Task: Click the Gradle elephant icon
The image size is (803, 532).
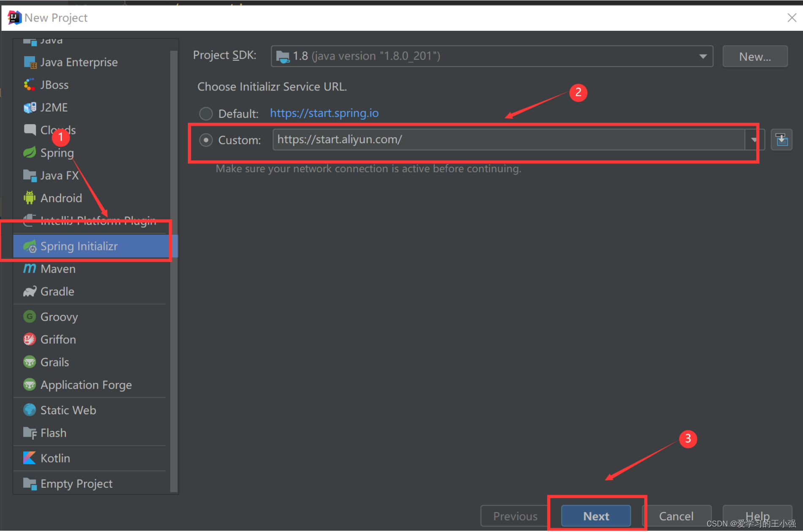Action: pos(30,291)
